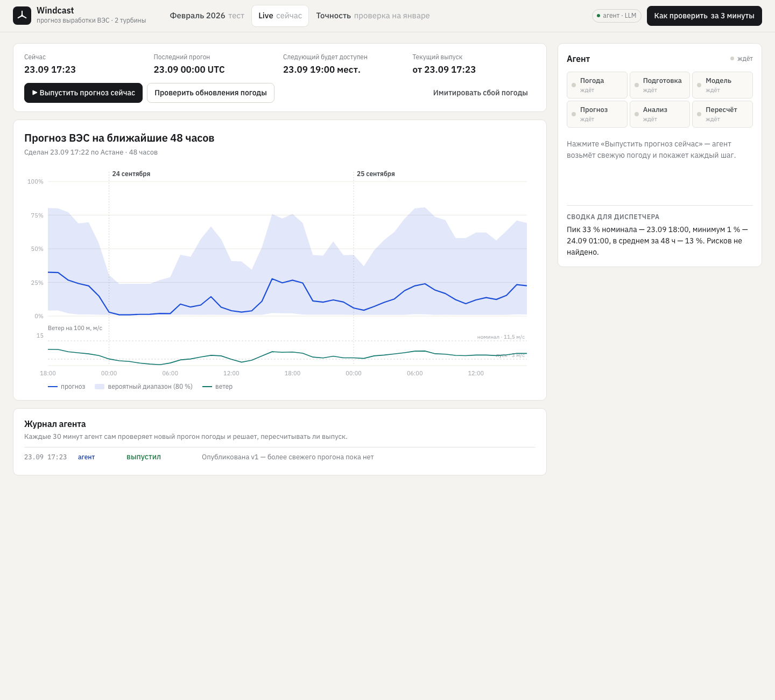775x700 pixels.
Task: Click the blue прогноз legend line swatch
Action: point(53,387)
